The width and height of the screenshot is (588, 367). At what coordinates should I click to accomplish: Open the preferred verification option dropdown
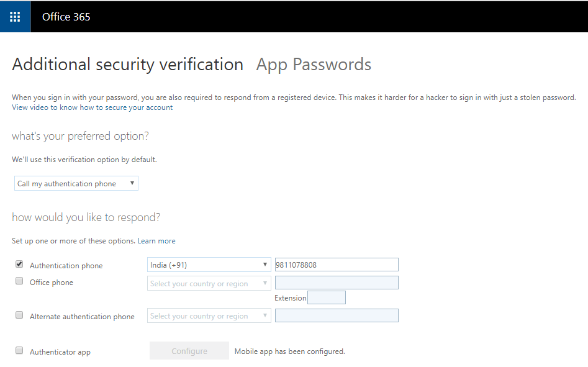click(76, 183)
